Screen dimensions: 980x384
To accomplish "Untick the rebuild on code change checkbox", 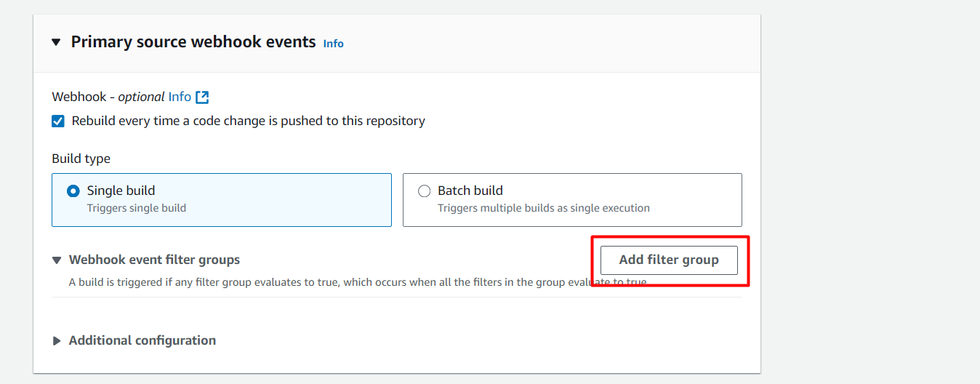I will [x=58, y=121].
